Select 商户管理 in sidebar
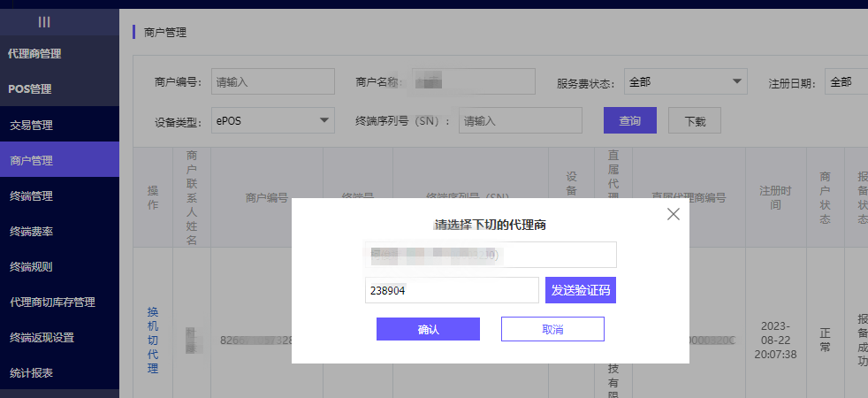 (59, 161)
